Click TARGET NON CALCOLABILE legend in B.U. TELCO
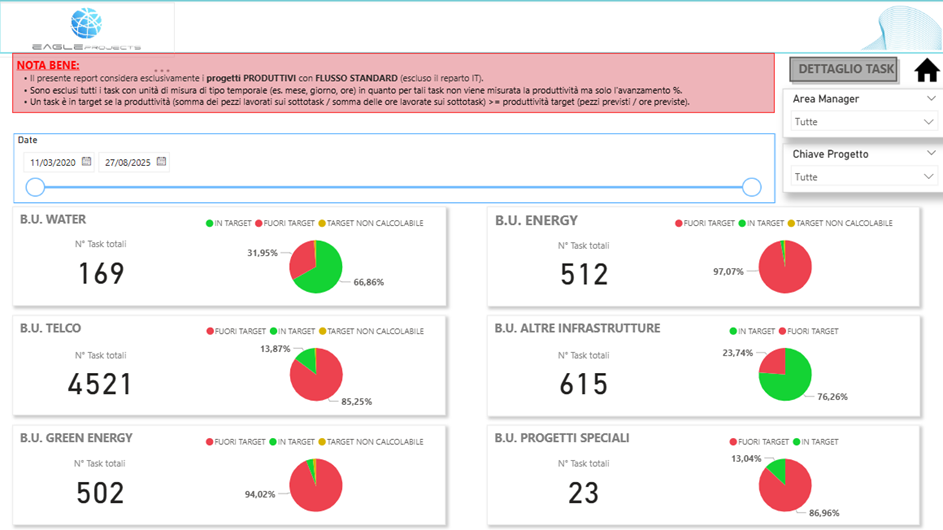The height and width of the screenshot is (530, 943). [322, 332]
